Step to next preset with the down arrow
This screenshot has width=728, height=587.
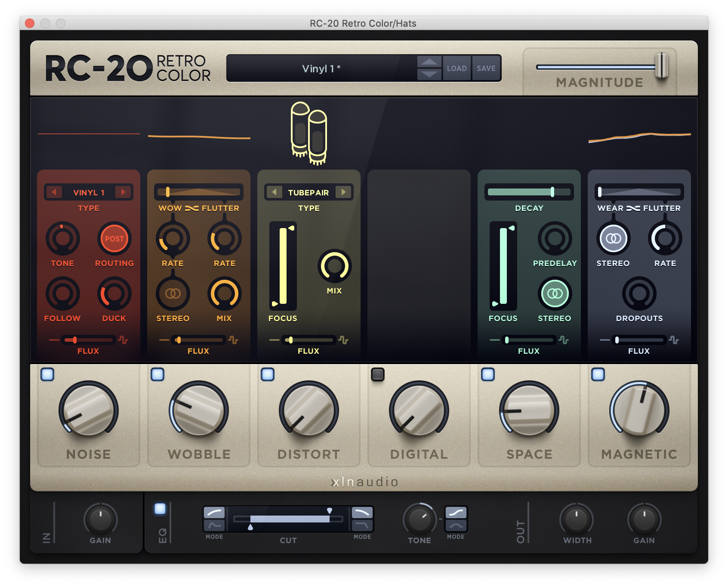429,74
